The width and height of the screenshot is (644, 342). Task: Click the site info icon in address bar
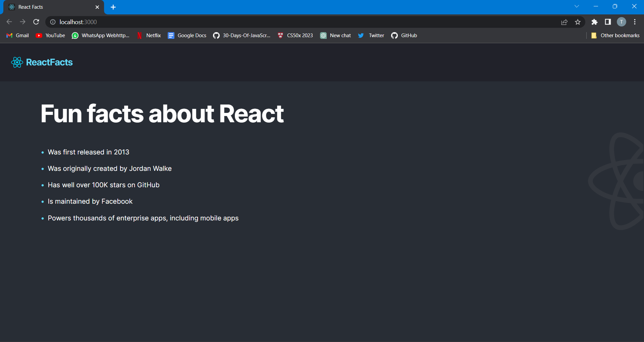coord(53,22)
